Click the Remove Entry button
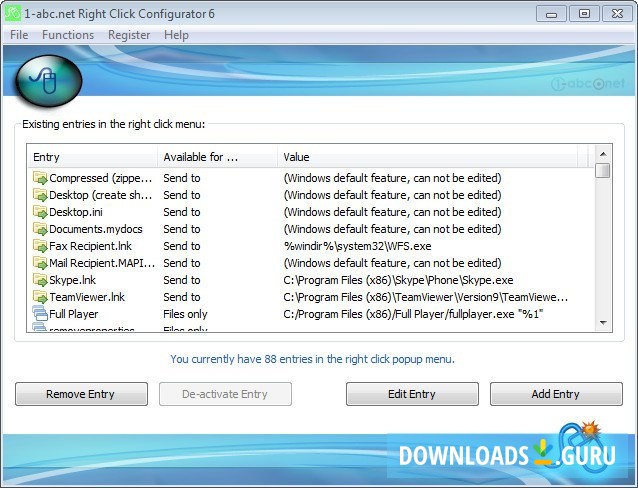638x488 pixels. click(x=81, y=394)
